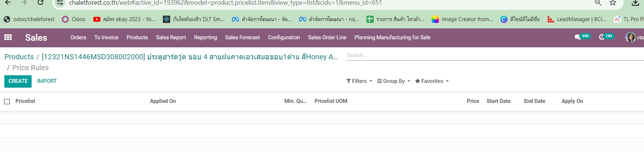Click the IMPORT button
The image size is (644, 160).
click(x=47, y=81)
